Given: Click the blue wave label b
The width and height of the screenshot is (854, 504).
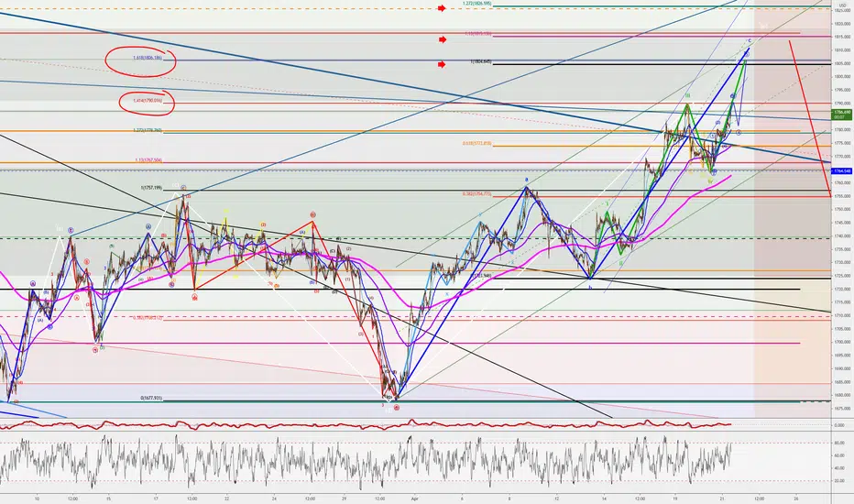Looking at the screenshot, I should (590, 286).
